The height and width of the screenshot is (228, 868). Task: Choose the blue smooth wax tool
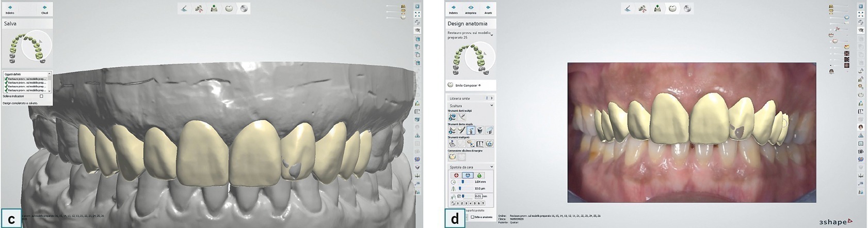pos(468,176)
